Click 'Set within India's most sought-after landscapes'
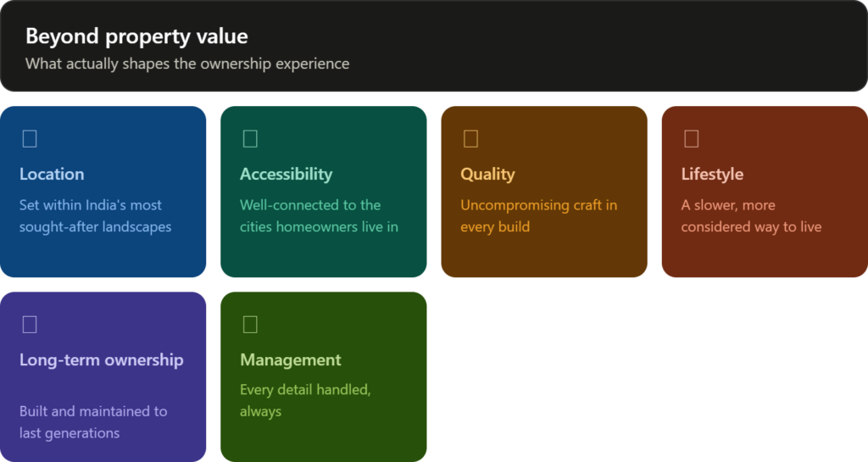Viewport: 868px width, 462px height. (x=95, y=216)
